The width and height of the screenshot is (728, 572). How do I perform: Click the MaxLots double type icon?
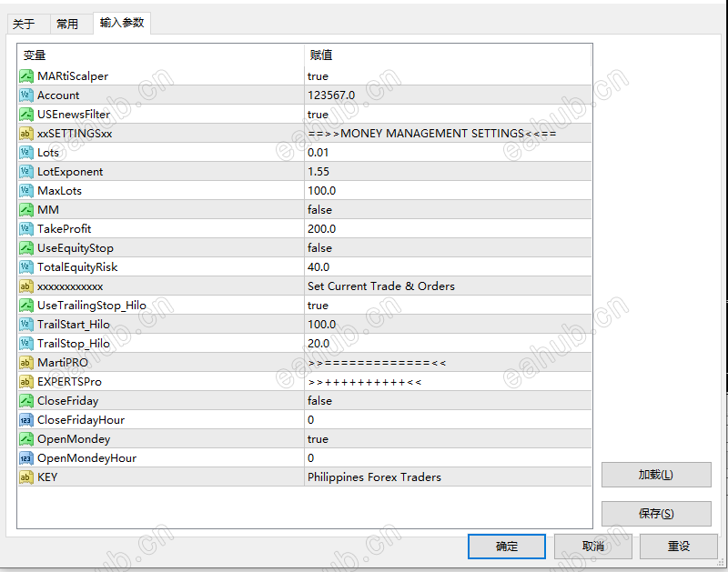click(26, 191)
